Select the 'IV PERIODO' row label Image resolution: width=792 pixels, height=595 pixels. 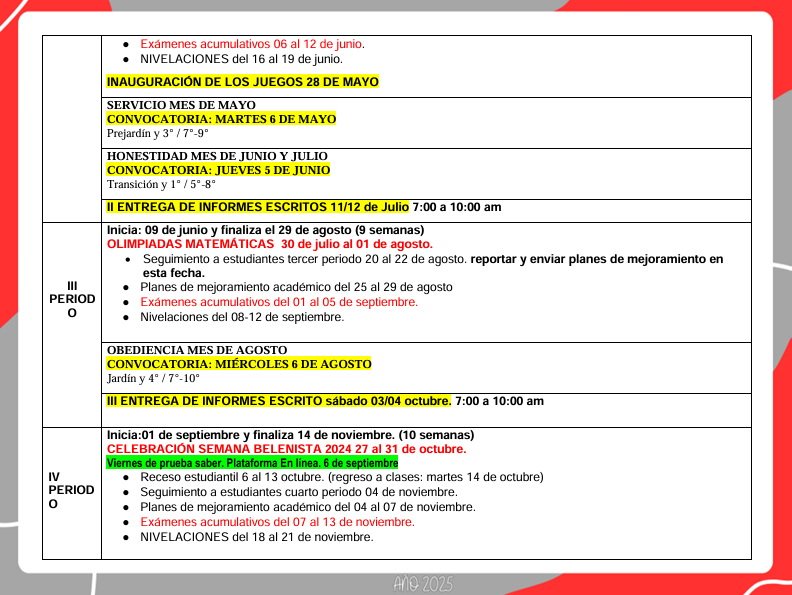pyautogui.click(x=72, y=490)
